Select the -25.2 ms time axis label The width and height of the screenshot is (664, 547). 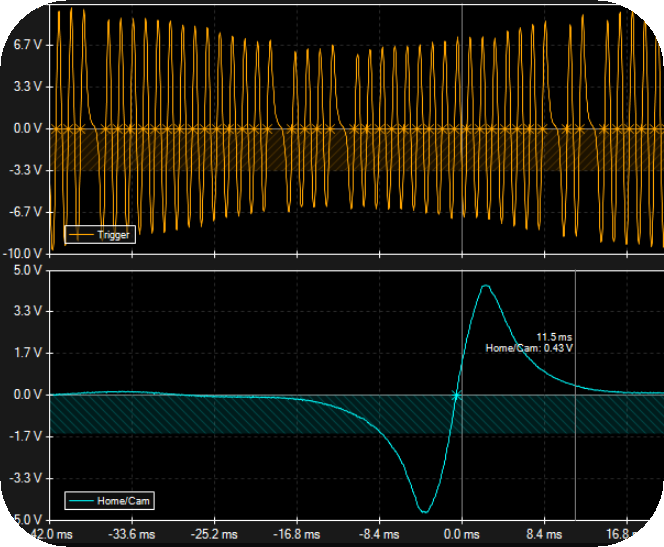click(x=213, y=534)
